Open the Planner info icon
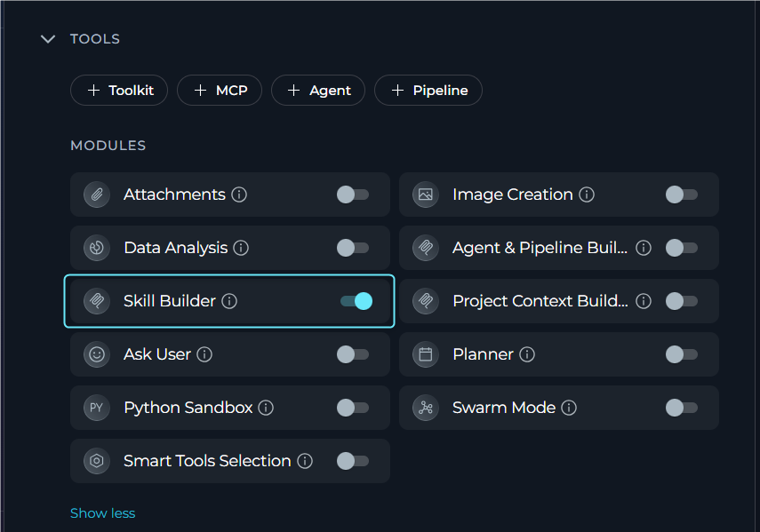Viewport: 760px width, 532px height. pos(527,354)
